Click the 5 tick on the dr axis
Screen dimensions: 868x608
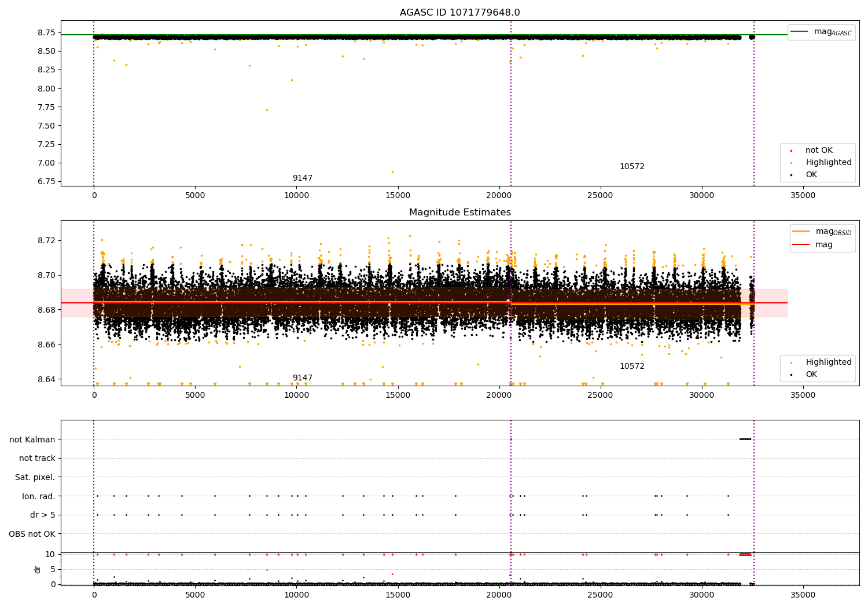(53, 569)
